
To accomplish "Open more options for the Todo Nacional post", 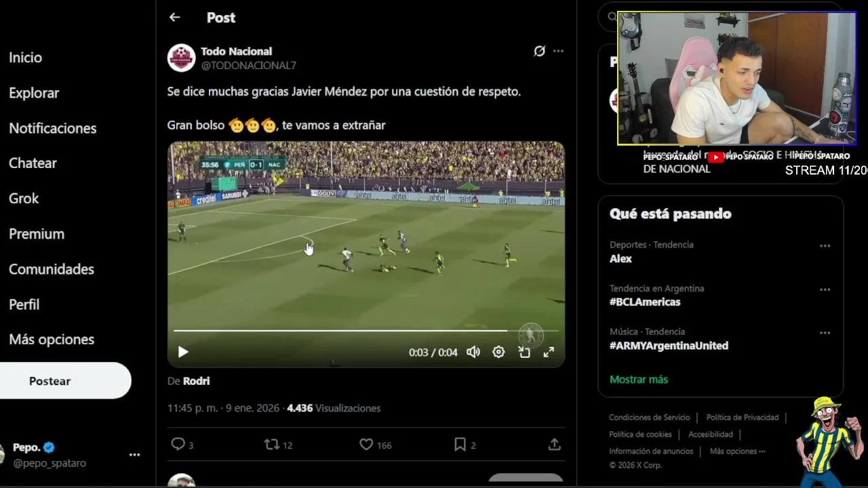I will 558,51.
